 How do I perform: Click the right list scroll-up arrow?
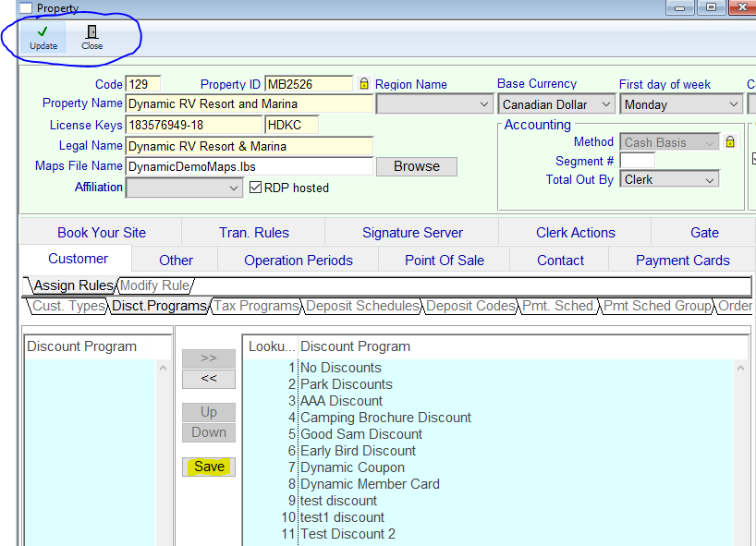[x=740, y=369]
